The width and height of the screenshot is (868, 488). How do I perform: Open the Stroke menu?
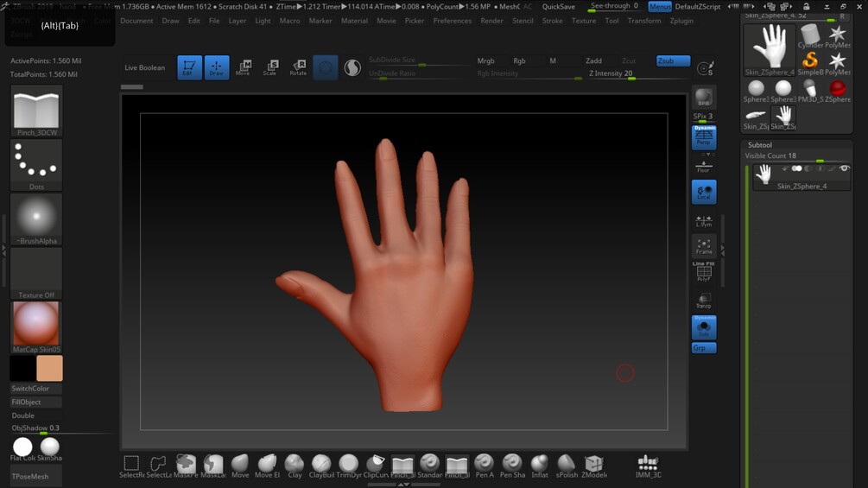(552, 21)
